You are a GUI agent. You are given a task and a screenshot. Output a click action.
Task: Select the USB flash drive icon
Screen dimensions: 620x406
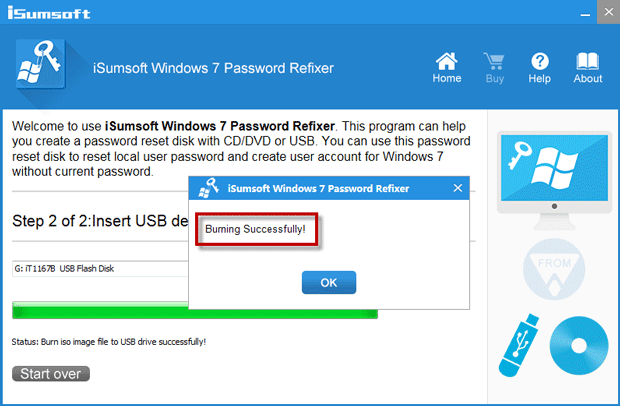(x=519, y=345)
